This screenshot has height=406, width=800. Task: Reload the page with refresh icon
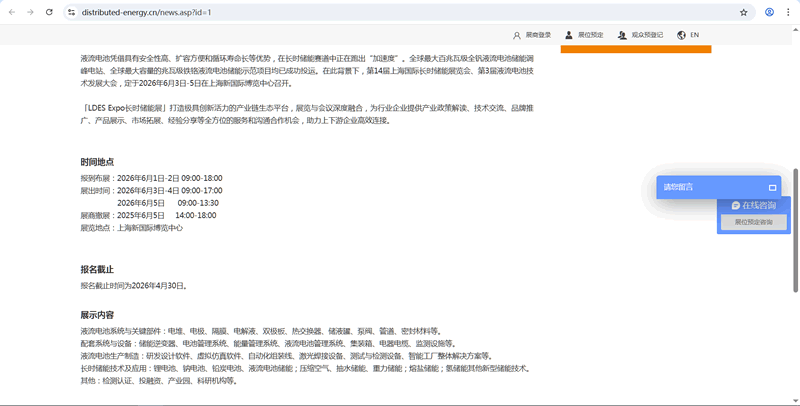click(49, 12)
